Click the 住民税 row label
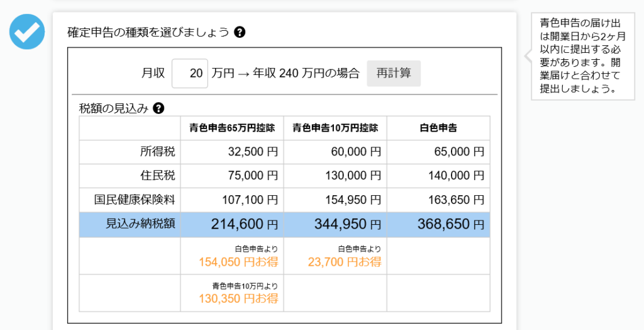The image size is (644, 330). [158, 176]
